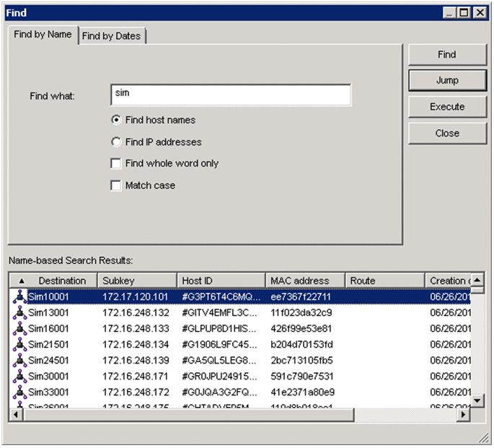Toggle the Match case checkbox
The image size is (494, 448).
pos(116,185)
